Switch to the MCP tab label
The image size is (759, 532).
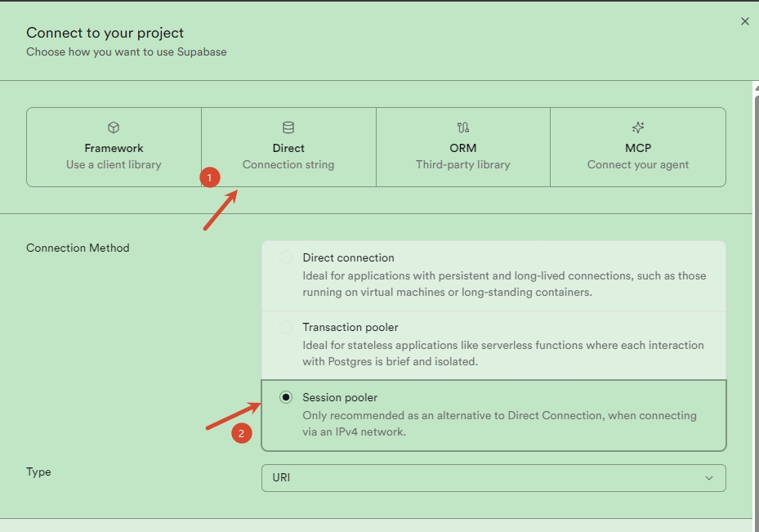coord(638,148)
